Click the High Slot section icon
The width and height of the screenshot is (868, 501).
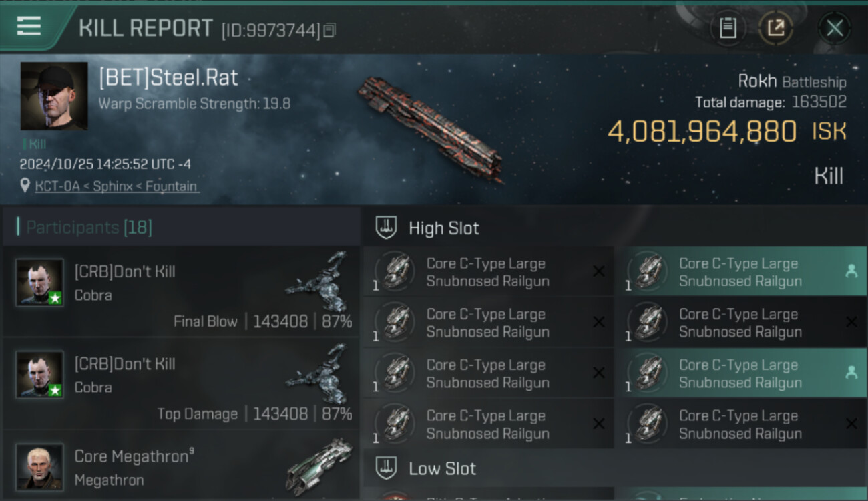pos(386,228)
